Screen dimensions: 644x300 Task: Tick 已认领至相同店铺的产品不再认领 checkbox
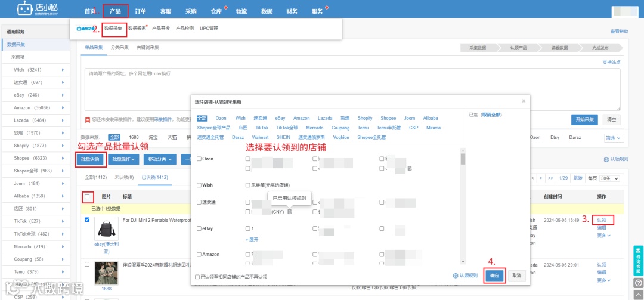point(197,277)
